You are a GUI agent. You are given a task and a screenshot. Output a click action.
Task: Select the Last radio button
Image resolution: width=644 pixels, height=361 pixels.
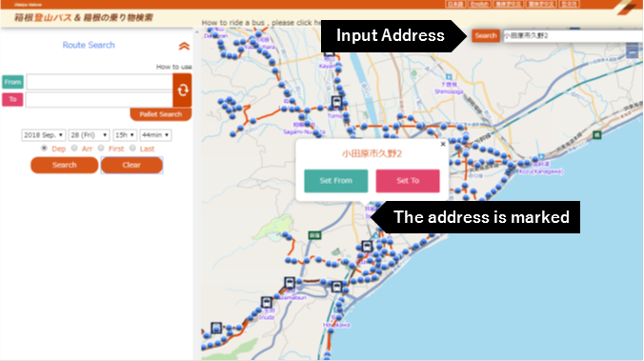[x=132, y=149]
